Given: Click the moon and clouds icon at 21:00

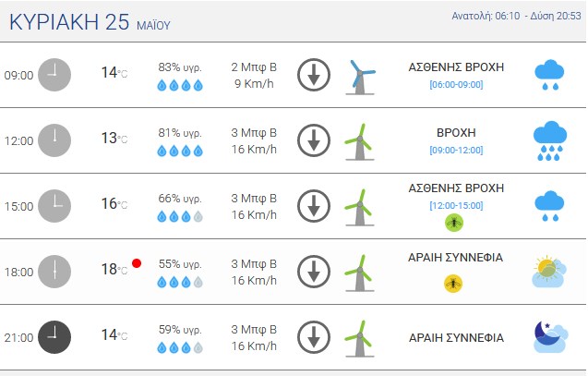Looking at the screenshot, I should click(550, 337).
